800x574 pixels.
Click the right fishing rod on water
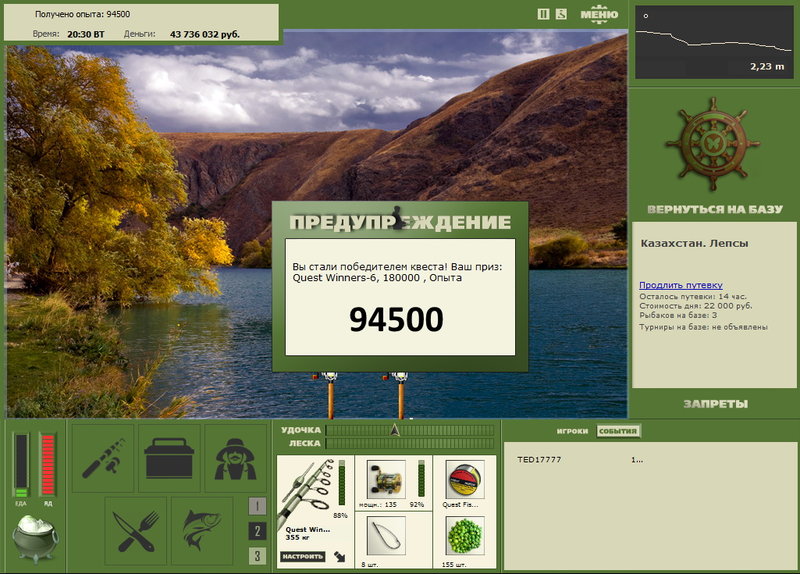tap(400, 395)
